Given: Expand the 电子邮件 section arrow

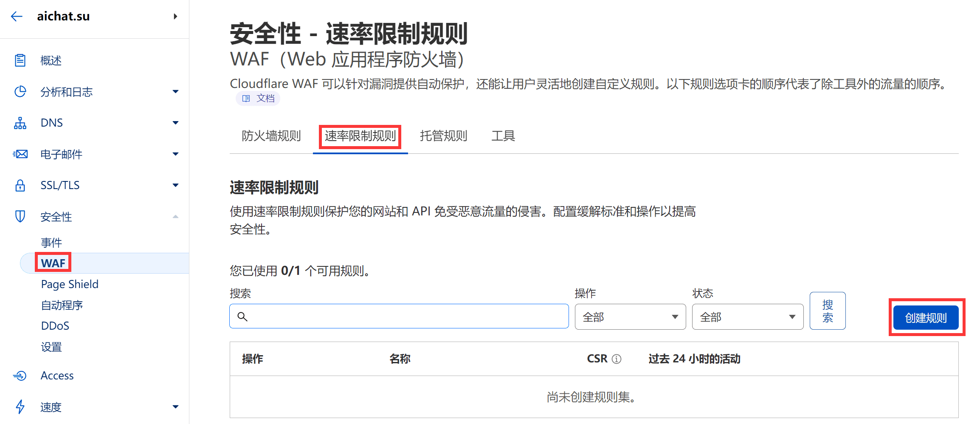Looking at the screenshot, I should point(175,154).
